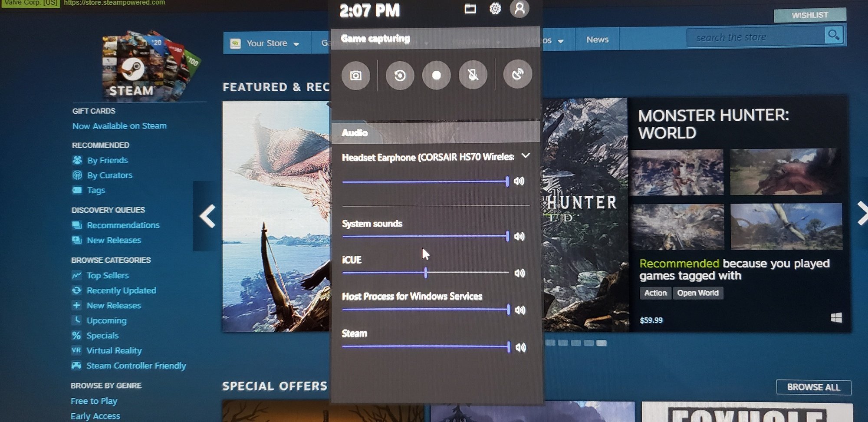This screenshot has width=868, height=422.
Task: Browse Top Sellers category
Action: (108, 275)
